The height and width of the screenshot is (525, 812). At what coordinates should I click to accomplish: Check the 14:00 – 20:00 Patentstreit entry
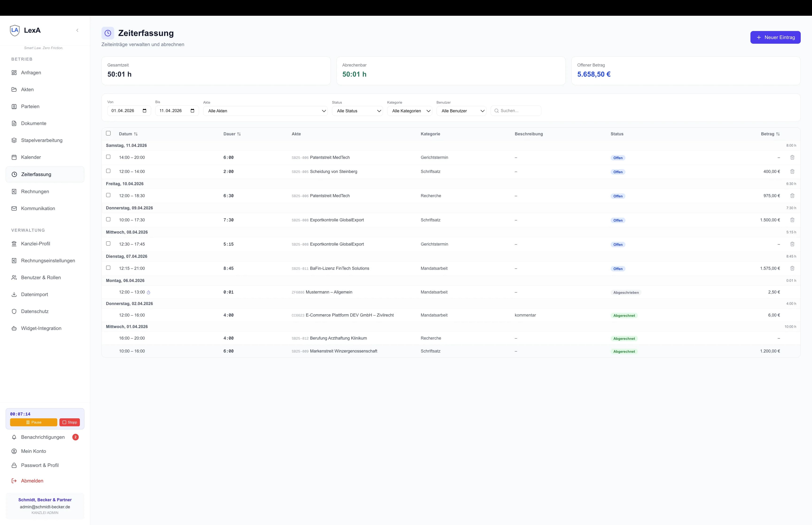[108, 157]
